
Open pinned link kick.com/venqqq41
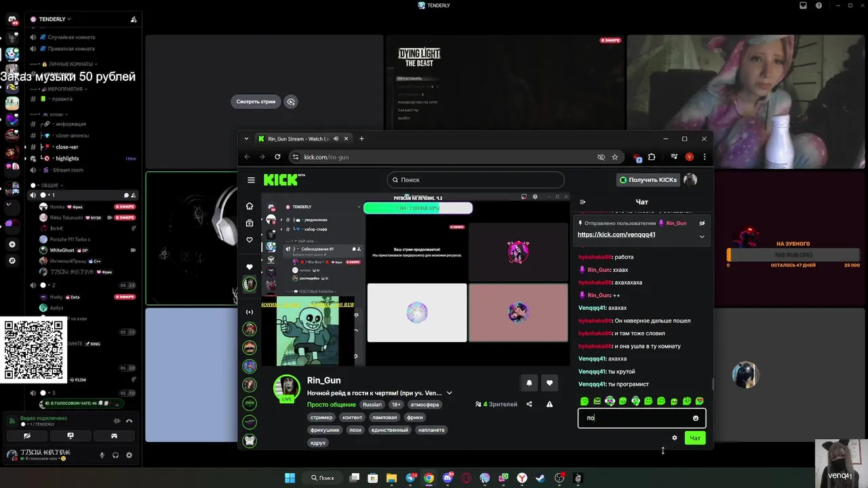point(616,235)
